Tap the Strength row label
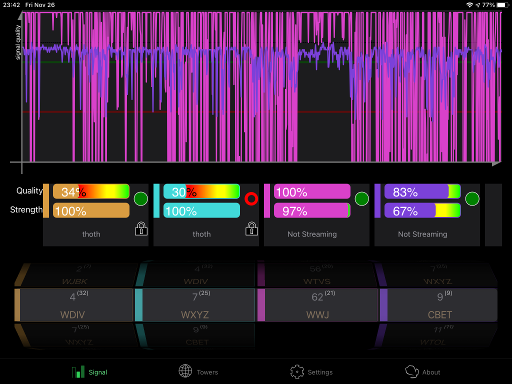The height and width of the screenshot is (384, 512). tap(26, 210)
